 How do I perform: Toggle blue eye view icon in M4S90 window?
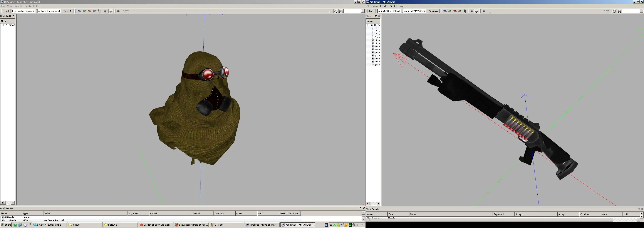point(445,11)
